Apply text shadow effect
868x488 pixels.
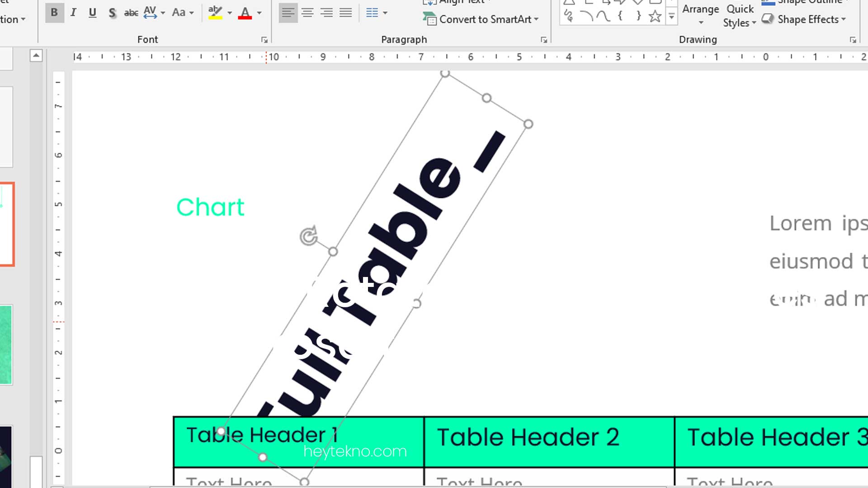[112, 13]
